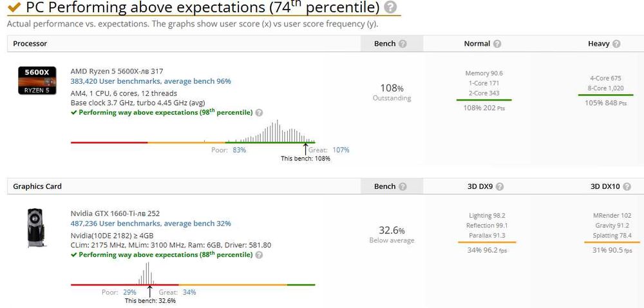Screen dimensions: 644x308
Task: Click help icon beside Normal column header
Action: (x=497, y=44)
